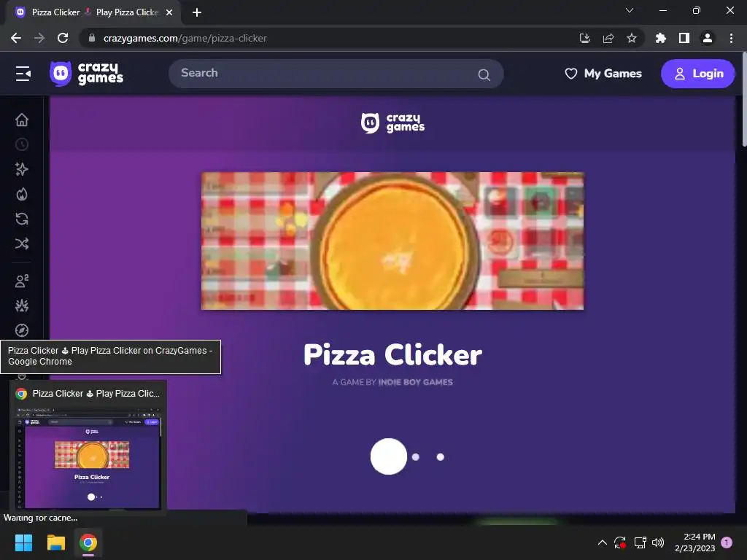Open File Explorer from taskbar
The width and height of the screenshot is (747, 560).
tap(55, 542)
